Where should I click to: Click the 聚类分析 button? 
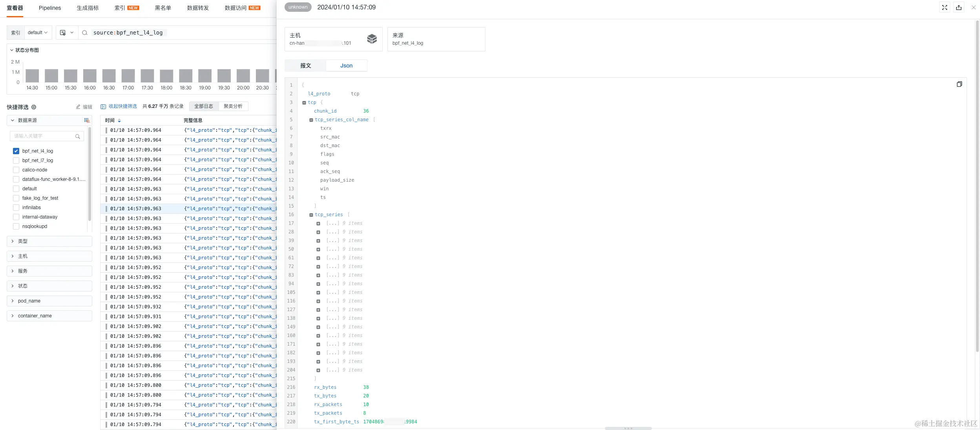click(x=233, y=106)
